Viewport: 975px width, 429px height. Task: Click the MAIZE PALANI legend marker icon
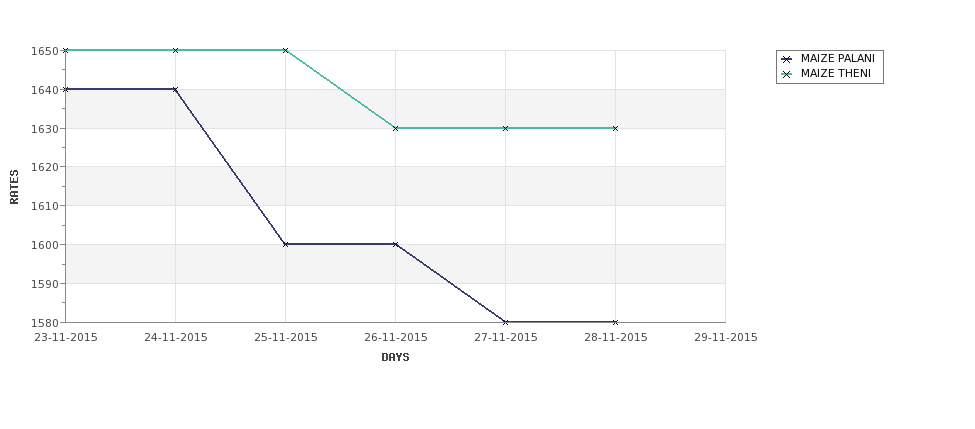pos(787,59)
